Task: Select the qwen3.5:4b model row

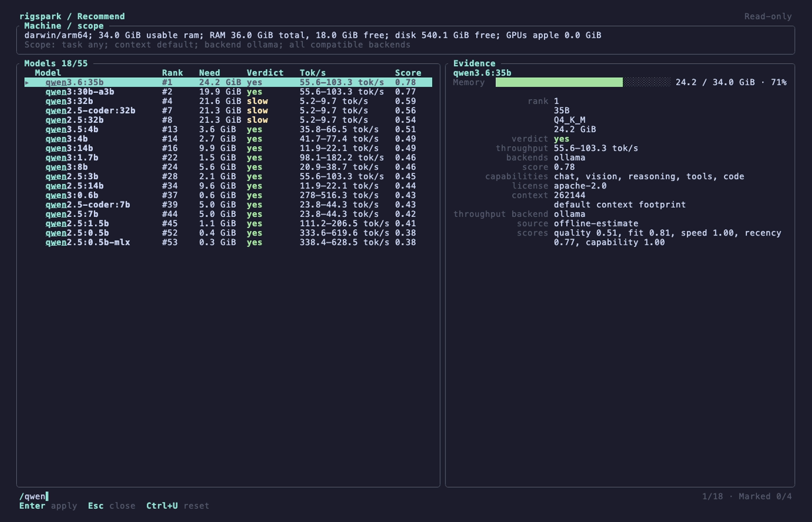Action: pos(228,129)
